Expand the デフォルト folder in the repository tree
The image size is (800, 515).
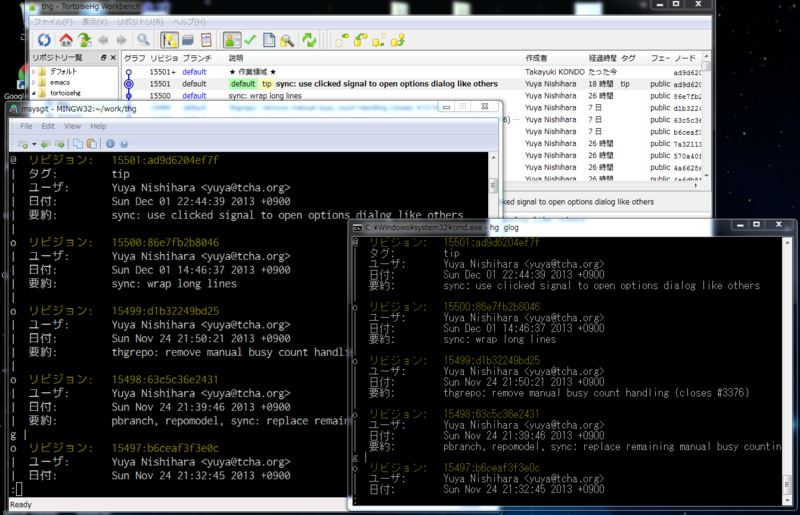(x=34, y=71)
